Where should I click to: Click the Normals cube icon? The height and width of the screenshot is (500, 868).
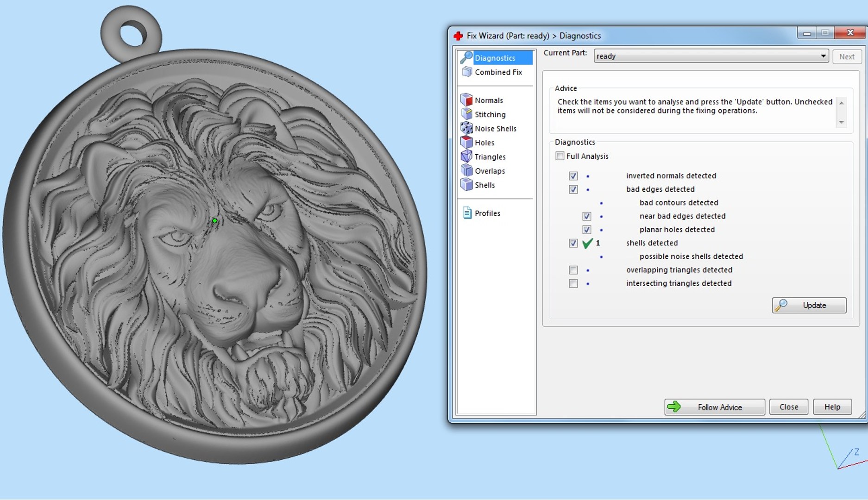pyautogui.click(x=466, y=100)
